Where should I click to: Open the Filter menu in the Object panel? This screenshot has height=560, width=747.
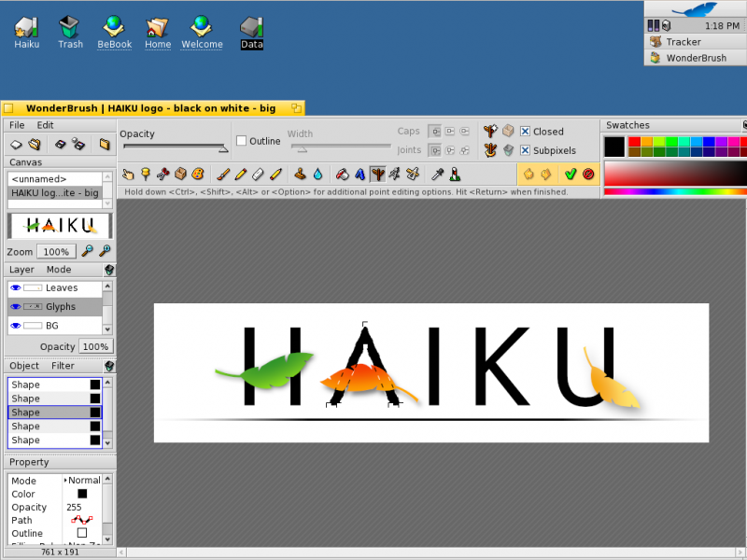pyautogui.click(x=63, y=366)
